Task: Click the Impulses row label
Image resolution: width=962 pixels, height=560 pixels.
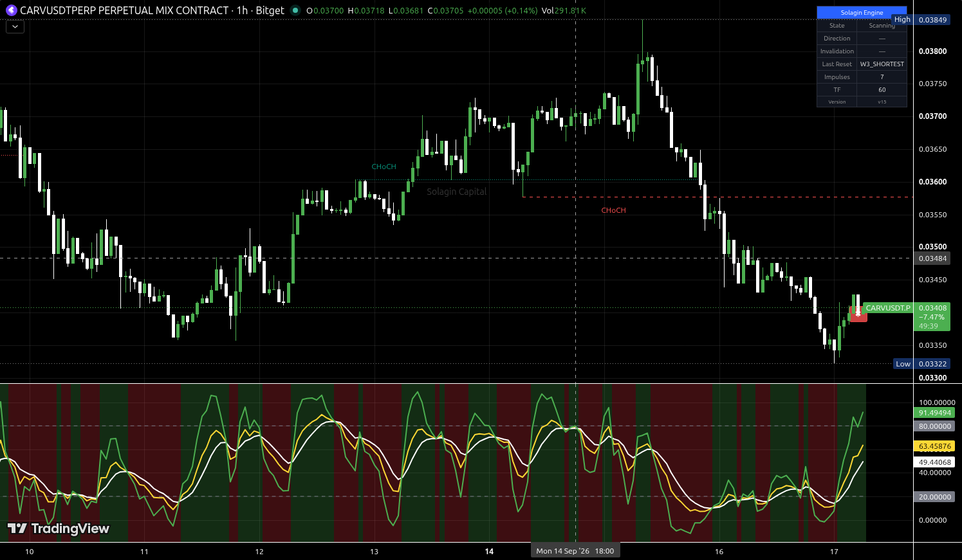Action: 837,77
